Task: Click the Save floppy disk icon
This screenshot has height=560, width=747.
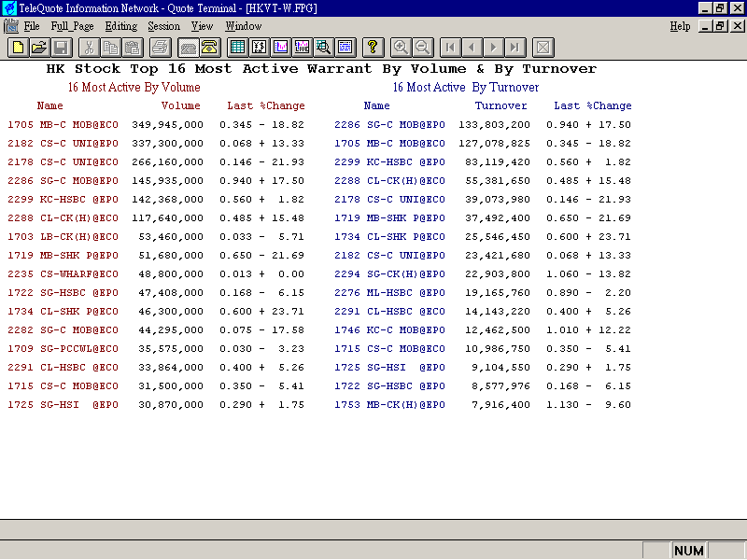Action: (x=62, y=48)
